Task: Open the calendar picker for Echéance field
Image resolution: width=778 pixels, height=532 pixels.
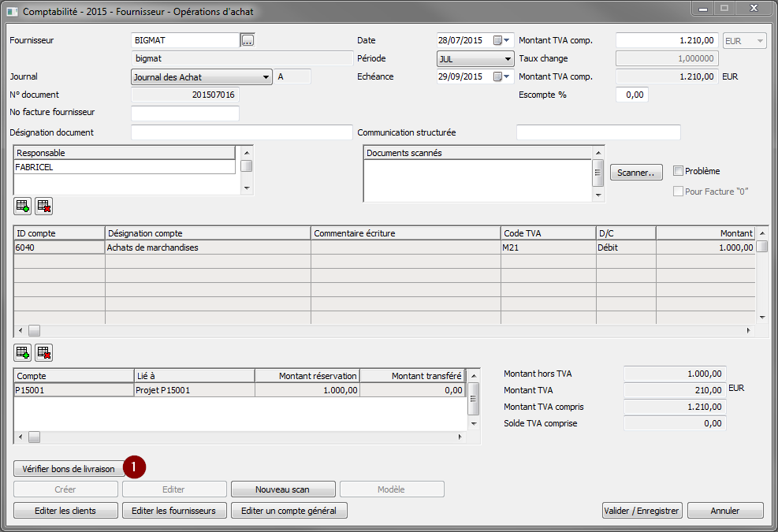Action: click(x=497, y=76)
